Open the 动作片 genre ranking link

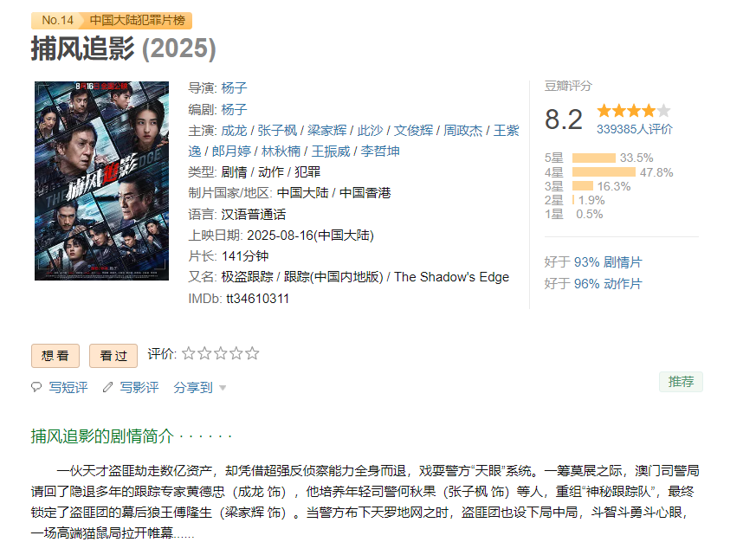point(623,283)
